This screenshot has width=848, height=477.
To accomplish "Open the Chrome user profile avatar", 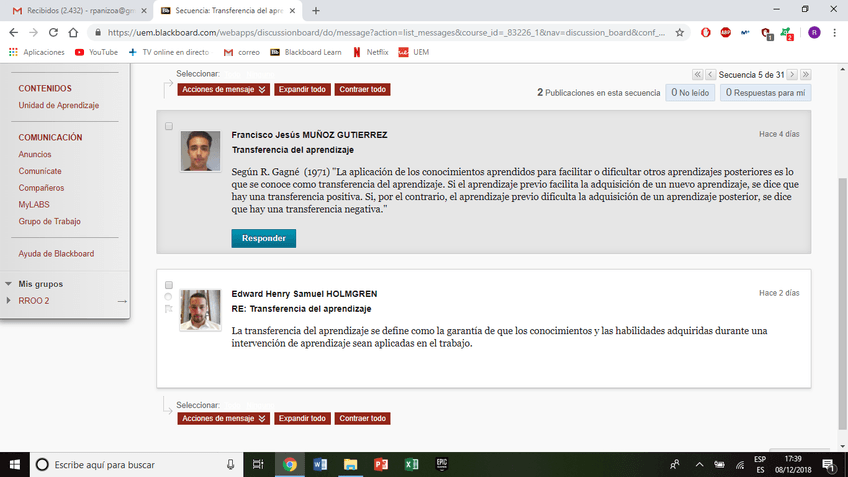I will (814, 32).
